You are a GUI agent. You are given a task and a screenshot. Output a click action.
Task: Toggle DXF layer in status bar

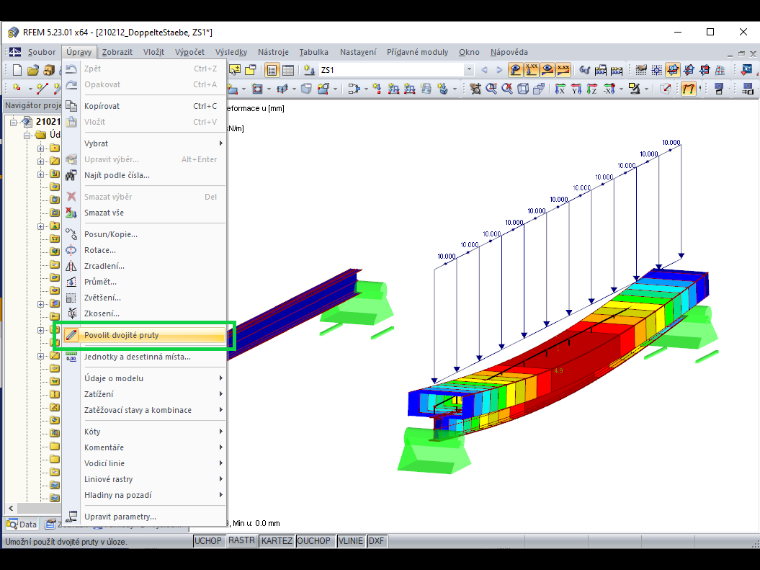[376, 540]
